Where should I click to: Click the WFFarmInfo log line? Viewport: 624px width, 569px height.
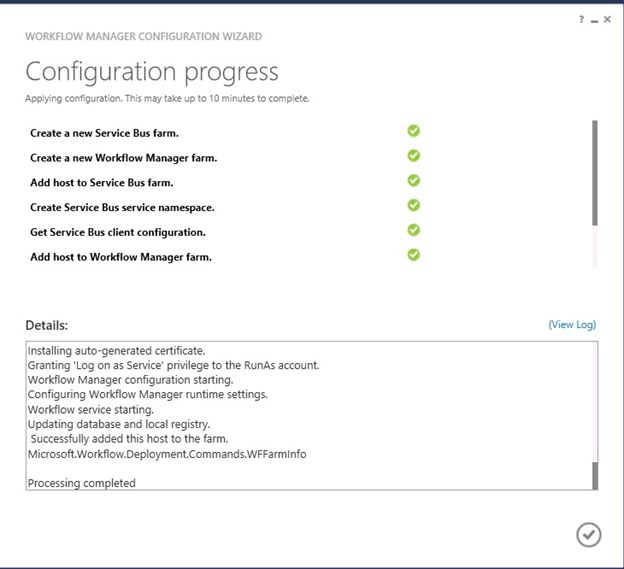click(x=167, y=454)
